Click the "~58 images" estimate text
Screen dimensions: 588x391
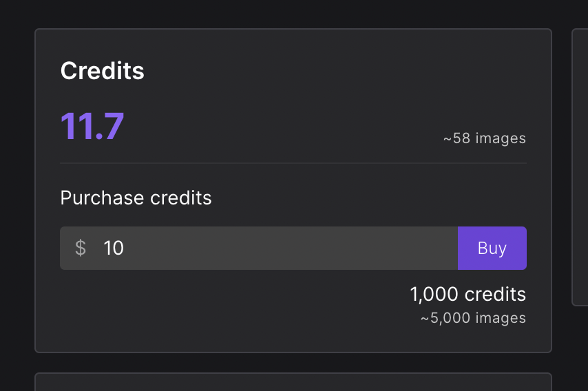pos(484,138)
